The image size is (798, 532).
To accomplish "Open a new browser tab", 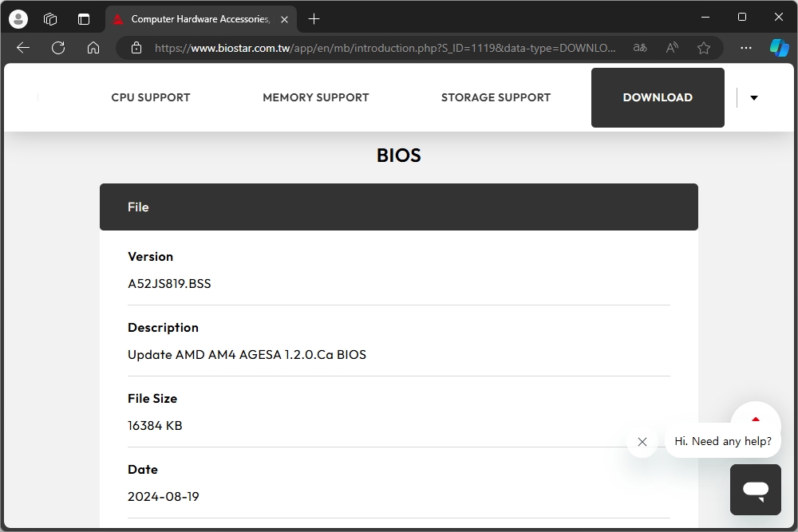I will tap(314, 19).
